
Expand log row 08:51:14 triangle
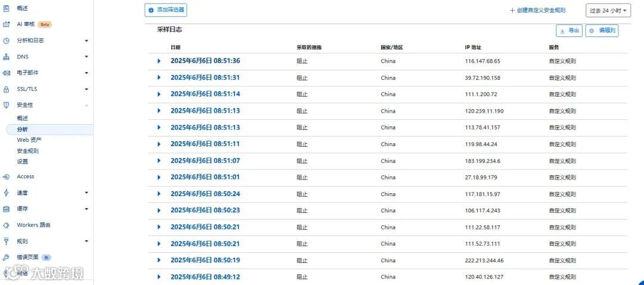159,94
